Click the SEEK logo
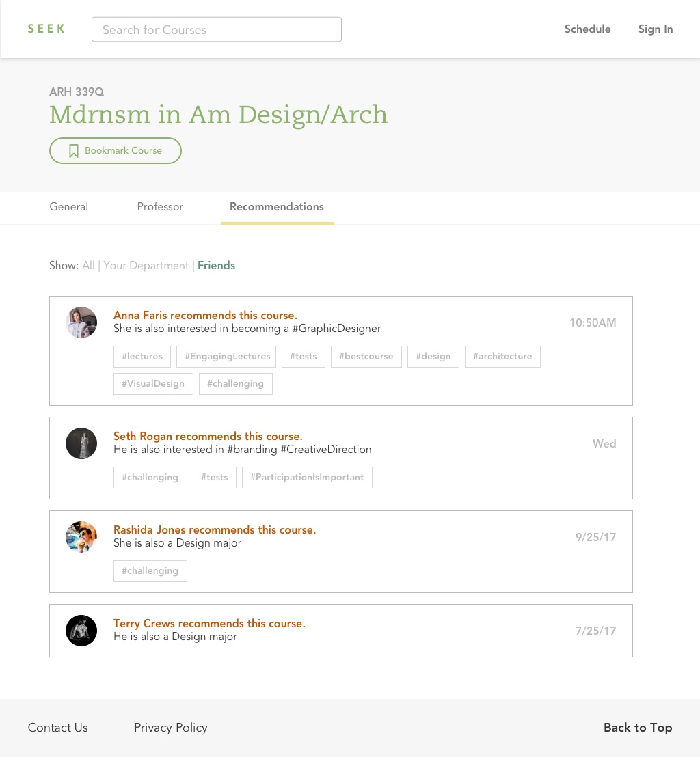This screenshot has width=700, height=757. pyautogui.click(x=46, y=29)
